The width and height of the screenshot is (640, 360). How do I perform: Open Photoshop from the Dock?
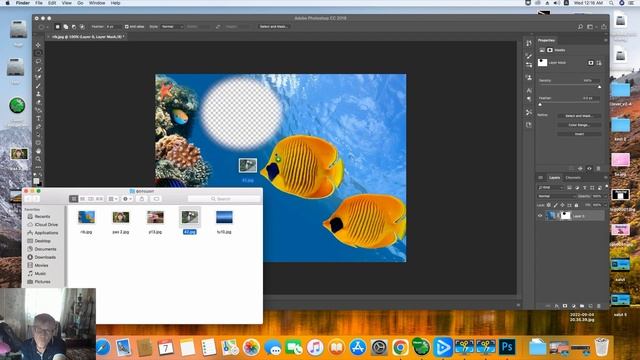point(507,347)
